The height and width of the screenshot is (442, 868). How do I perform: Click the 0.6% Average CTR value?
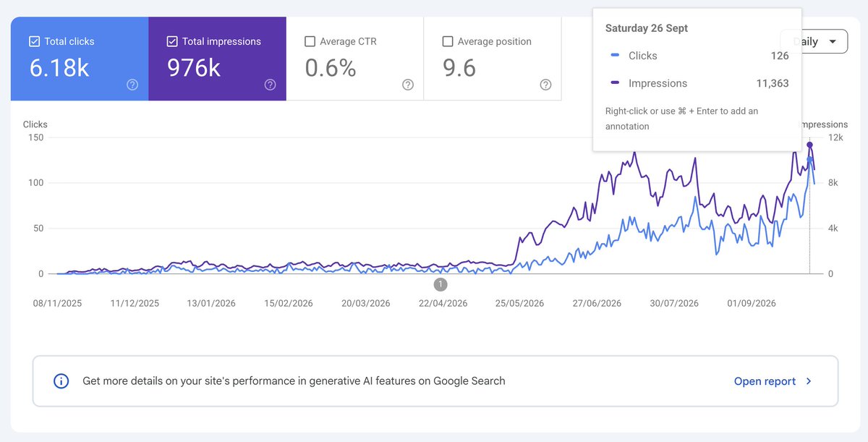pyautogui.click(x=331, y=68)
